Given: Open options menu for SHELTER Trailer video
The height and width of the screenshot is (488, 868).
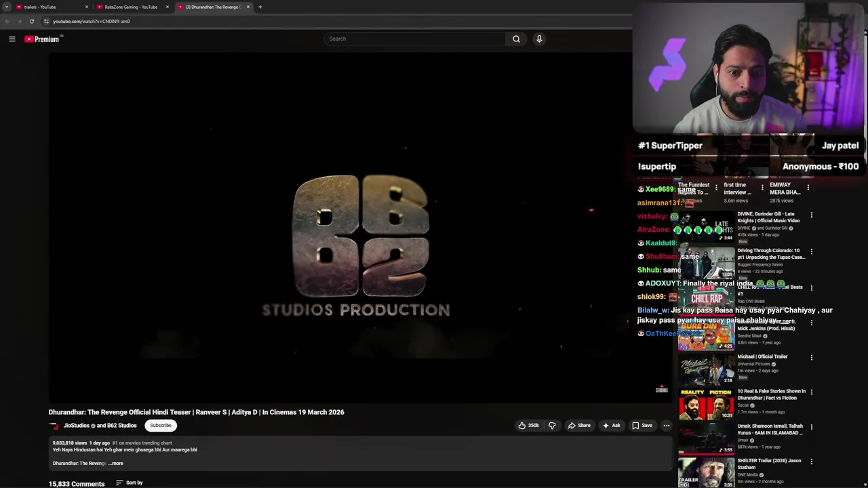Looking at the screenshot, I should (812, 462).
